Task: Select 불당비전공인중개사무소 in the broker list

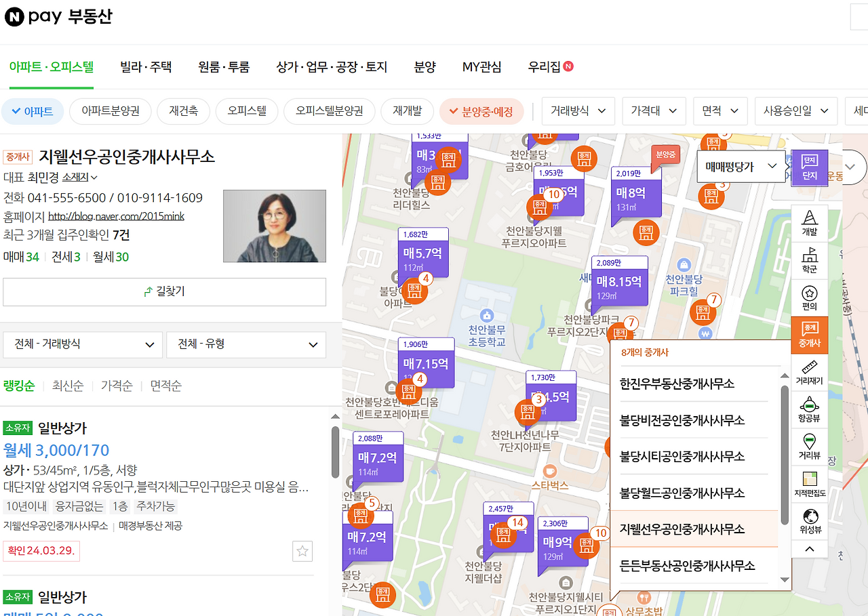Action: coord(694,420)
